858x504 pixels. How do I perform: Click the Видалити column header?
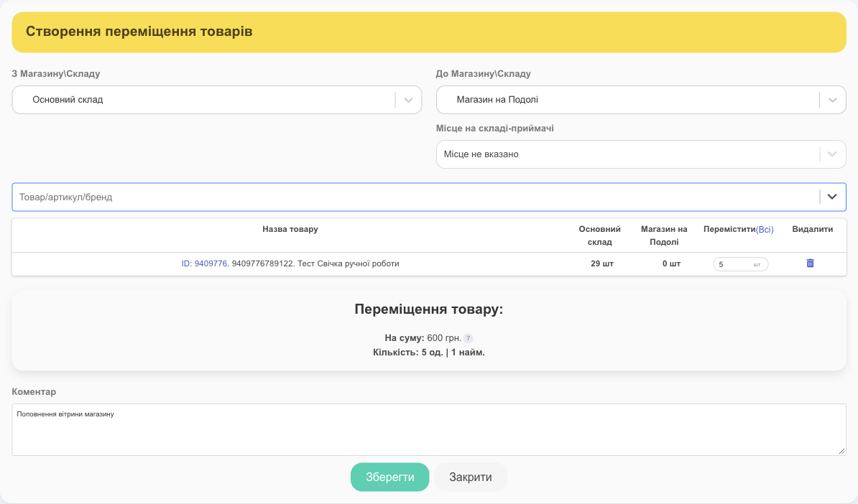(x=813, y=229)
